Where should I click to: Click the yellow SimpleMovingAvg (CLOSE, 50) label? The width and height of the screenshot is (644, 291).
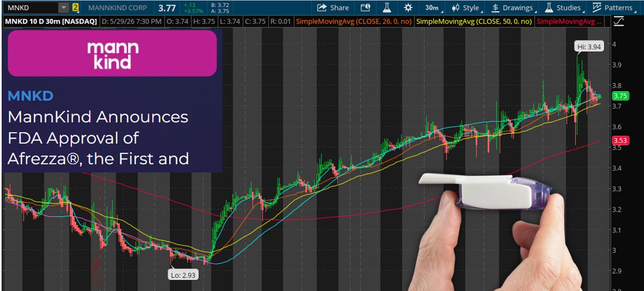474,21
